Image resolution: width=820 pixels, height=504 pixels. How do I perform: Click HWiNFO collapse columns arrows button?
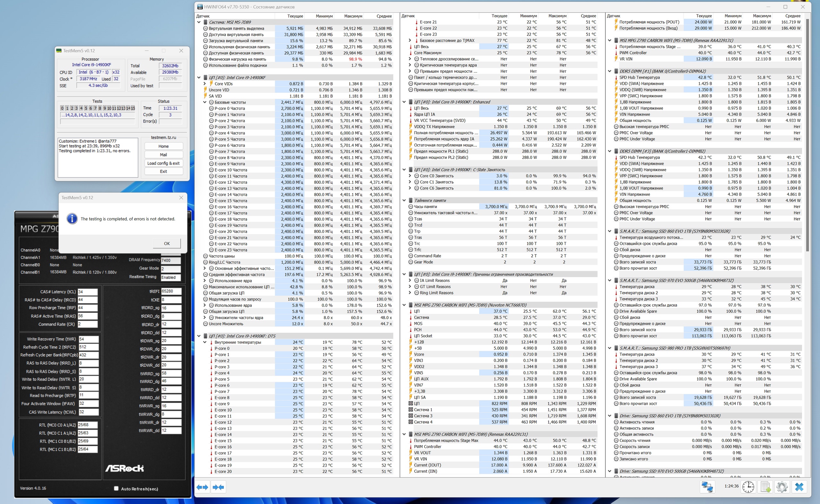[x=218, y=487]
